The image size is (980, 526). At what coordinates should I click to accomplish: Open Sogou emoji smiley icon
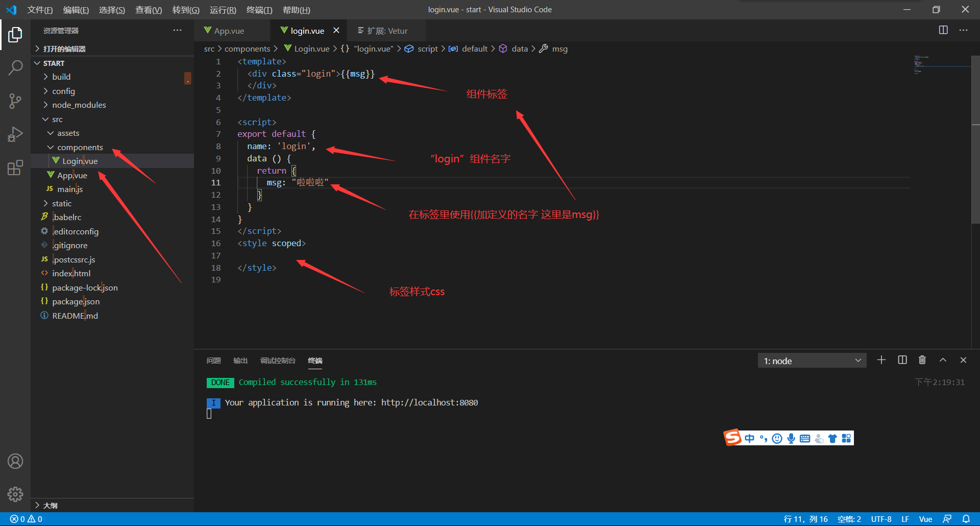point(777,438)
